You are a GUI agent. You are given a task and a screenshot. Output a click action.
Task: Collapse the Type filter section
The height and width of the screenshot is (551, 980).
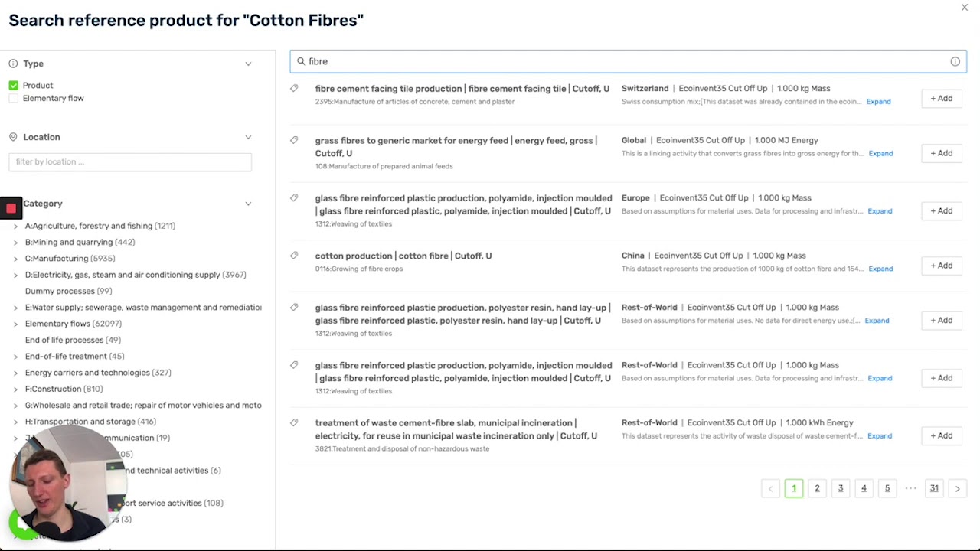coord(248,64)
